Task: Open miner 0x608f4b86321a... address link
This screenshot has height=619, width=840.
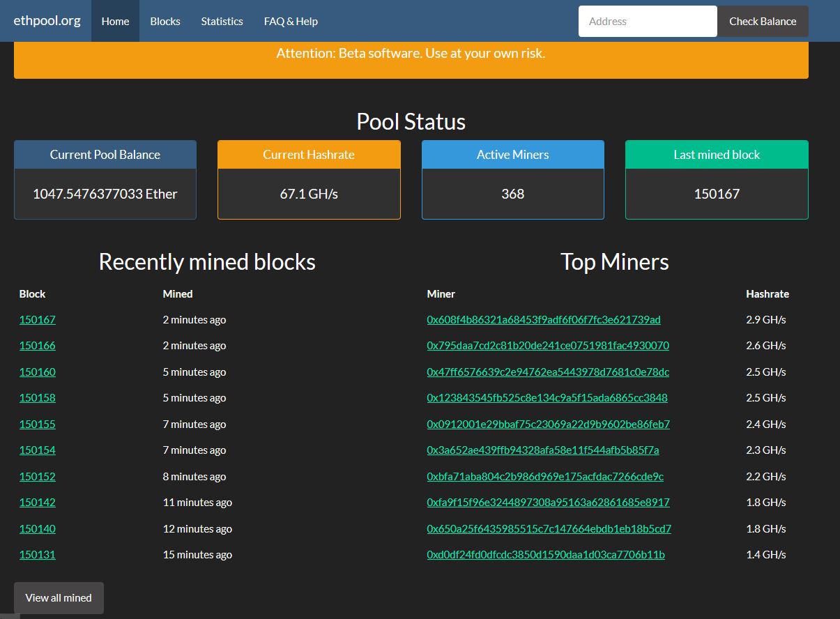Action: coord(544,320)
